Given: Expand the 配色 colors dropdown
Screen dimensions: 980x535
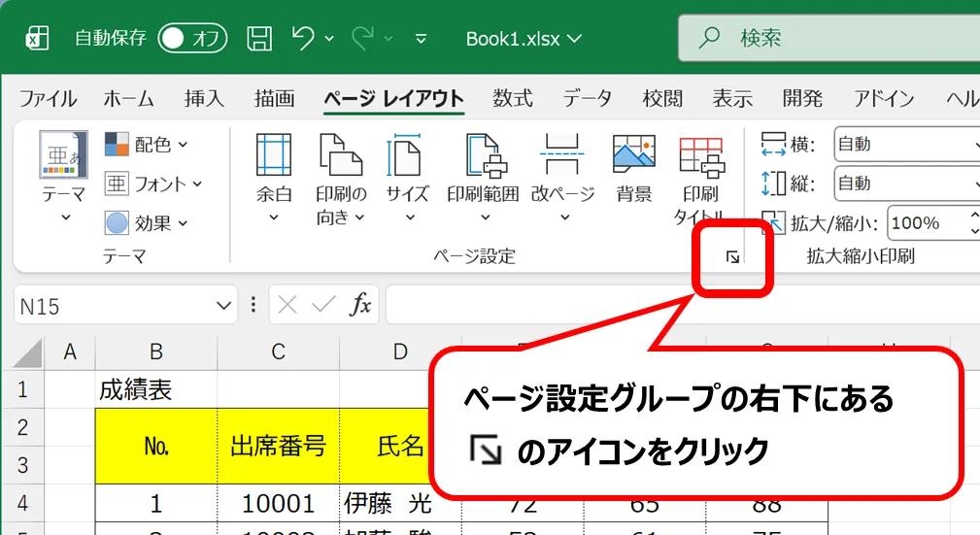Looking at the screenshot, I should pos(147,145).
